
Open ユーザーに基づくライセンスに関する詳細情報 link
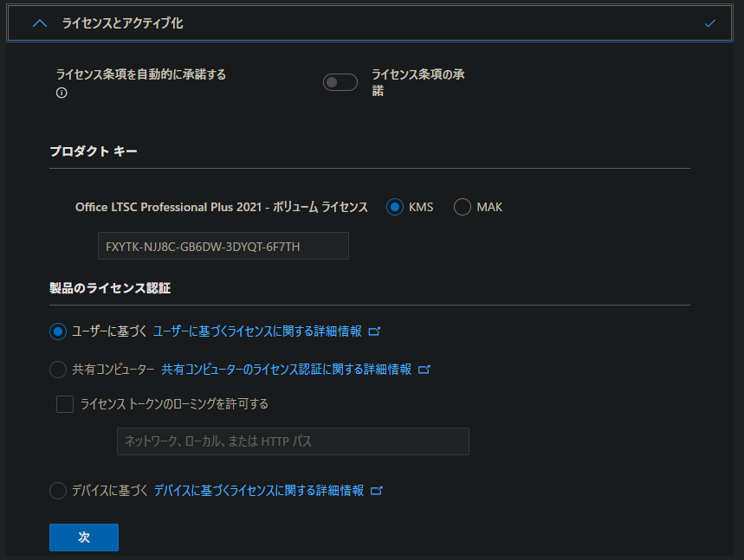[257, 331]
